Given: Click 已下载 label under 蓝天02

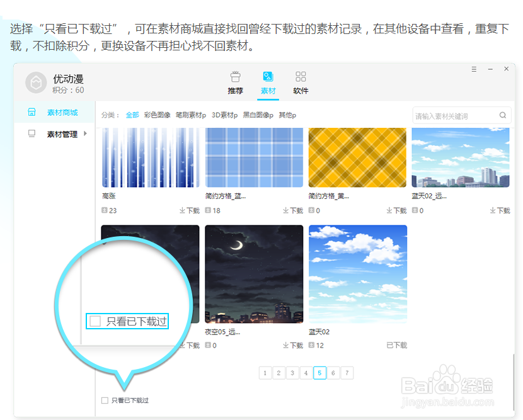Looking at the screenshot, I should (x=396, y=345).
